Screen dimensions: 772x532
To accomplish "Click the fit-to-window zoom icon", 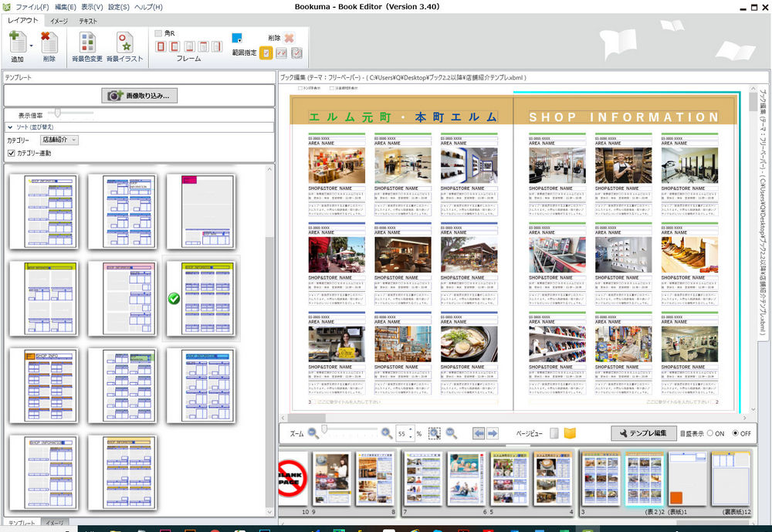I will [435, 433].
